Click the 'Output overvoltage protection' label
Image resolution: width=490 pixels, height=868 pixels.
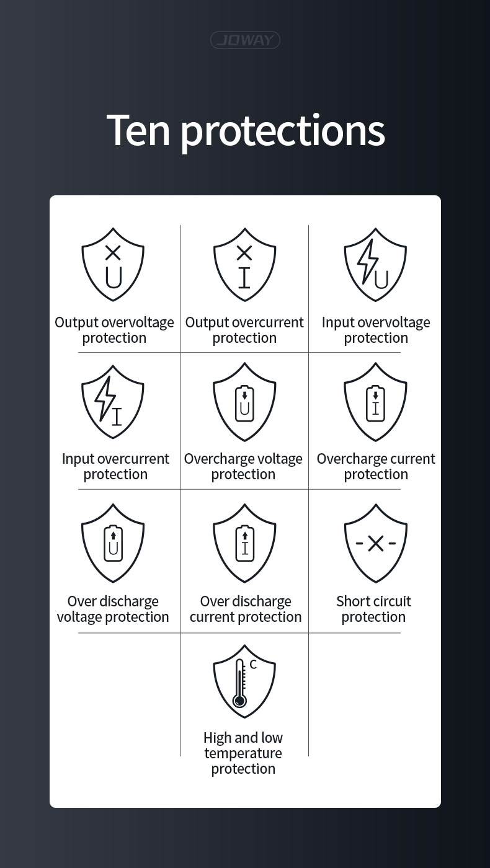114,330
